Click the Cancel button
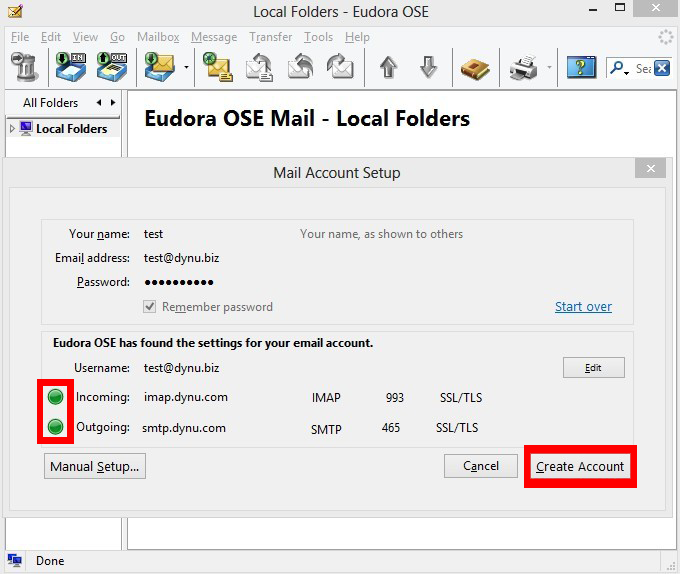This screenshot has width=680, height=574. [x=481, y=466]
